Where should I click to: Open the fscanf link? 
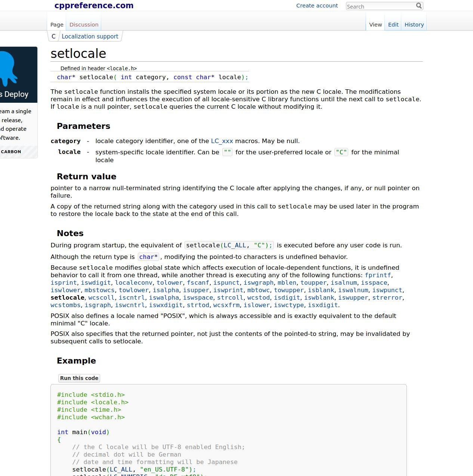tap(198, 283)
